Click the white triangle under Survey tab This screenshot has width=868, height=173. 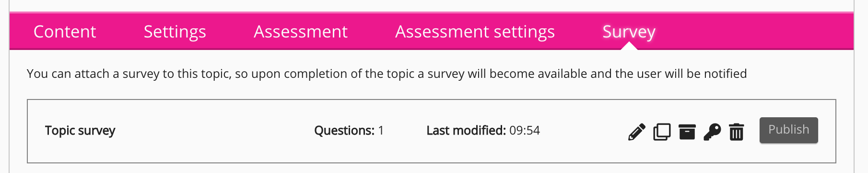(629, 46)
